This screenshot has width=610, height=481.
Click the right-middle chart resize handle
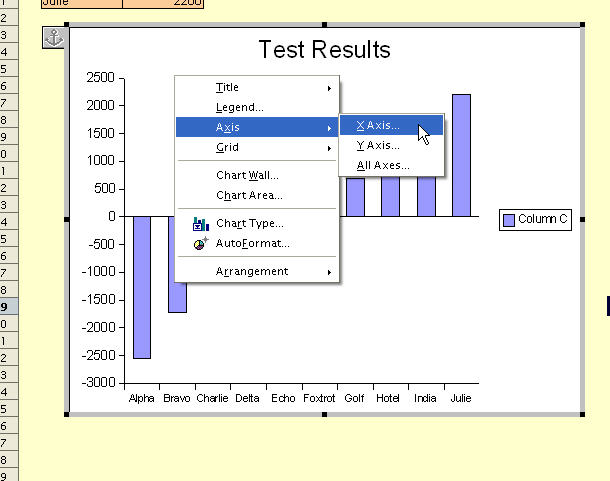coord(582,219)
